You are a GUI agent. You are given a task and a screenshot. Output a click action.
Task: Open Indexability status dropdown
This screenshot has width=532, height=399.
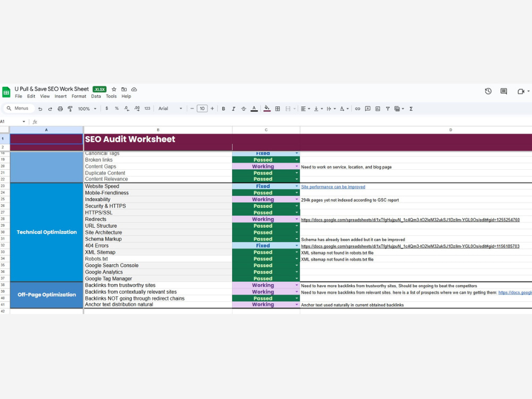point(296,199)
